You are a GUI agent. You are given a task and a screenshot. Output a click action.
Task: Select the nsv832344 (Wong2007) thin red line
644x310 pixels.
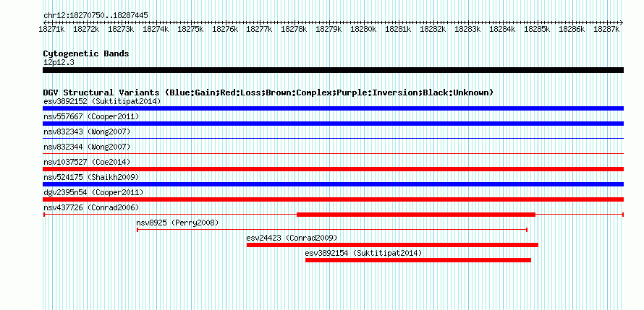pyautogui.click(x=333, y=154)
